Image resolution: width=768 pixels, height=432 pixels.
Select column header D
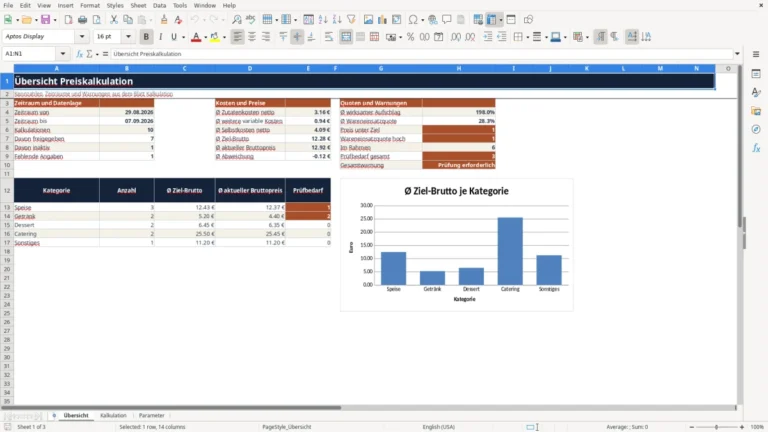(x=250, y=69)
